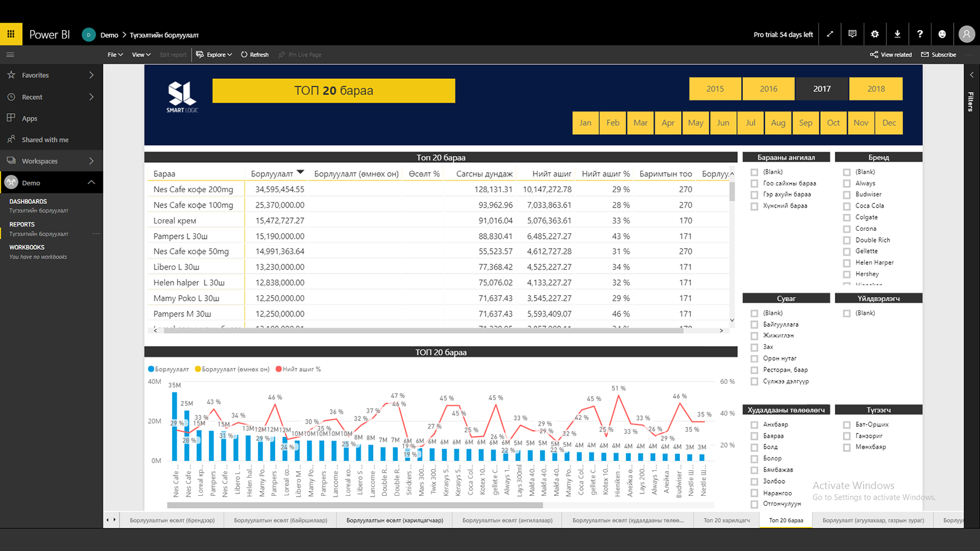
Task: Open Борлуулалтын өсөлт (брендээр) tab
Action: pos(172,520)
